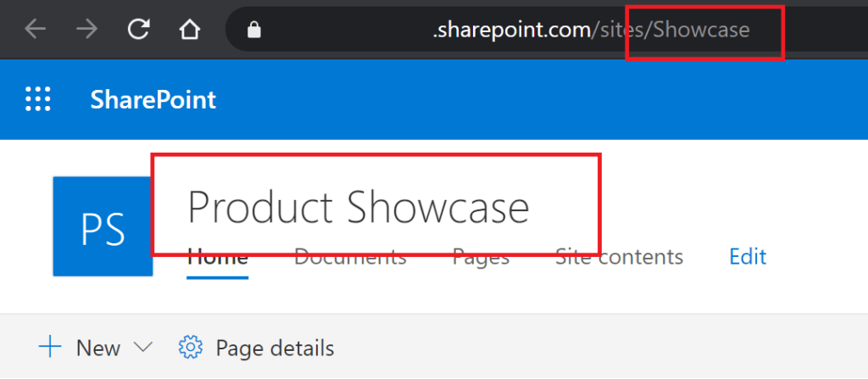Screen dimensions: 868x379
Task: Click the SharePoint header link
Action: [x=153, y=100]
